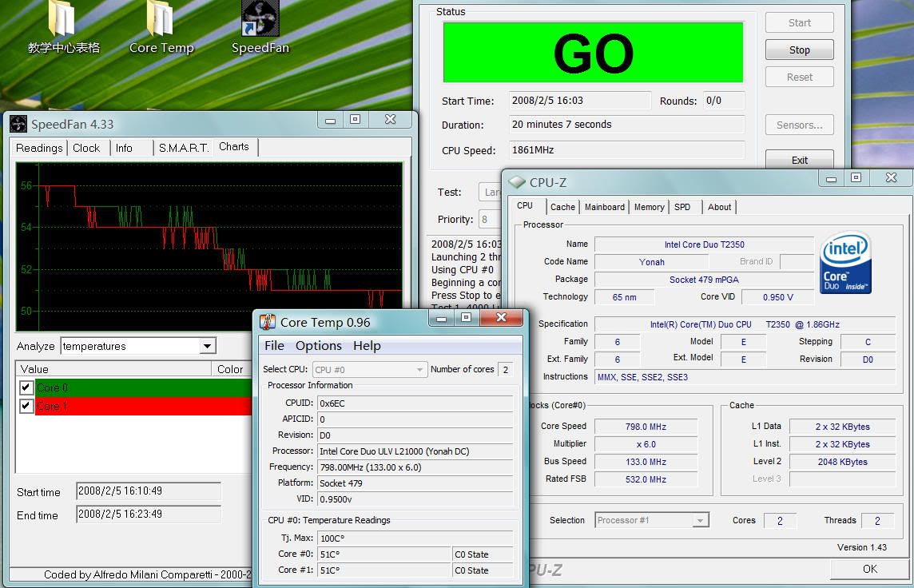
Task: Close the Core Temp window
Action: (x=501, y=318)
